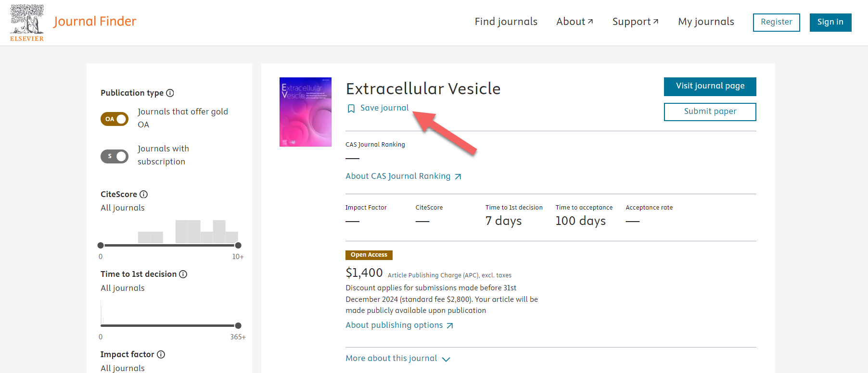868x373 pixels.
Task: Click the Submit paper button
Action: 710,112
